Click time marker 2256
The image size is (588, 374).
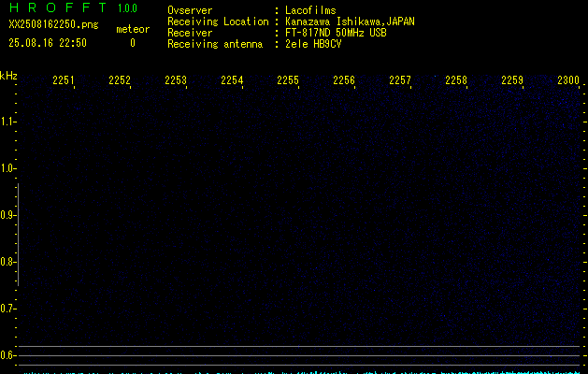344,80
